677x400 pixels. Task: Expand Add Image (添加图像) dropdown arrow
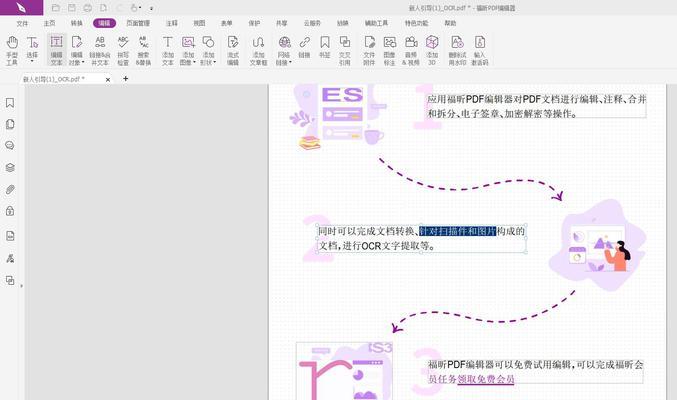(x=194, y=62)
